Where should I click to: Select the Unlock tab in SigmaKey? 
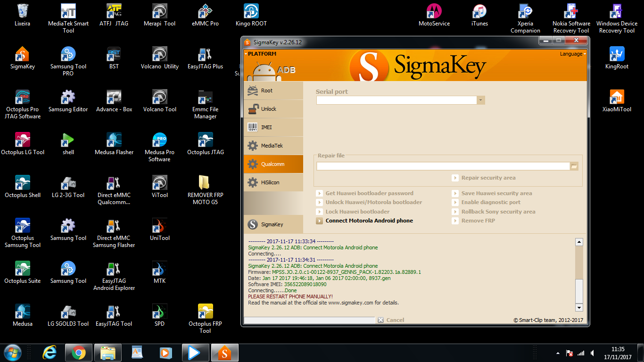[x=273, y=109]
